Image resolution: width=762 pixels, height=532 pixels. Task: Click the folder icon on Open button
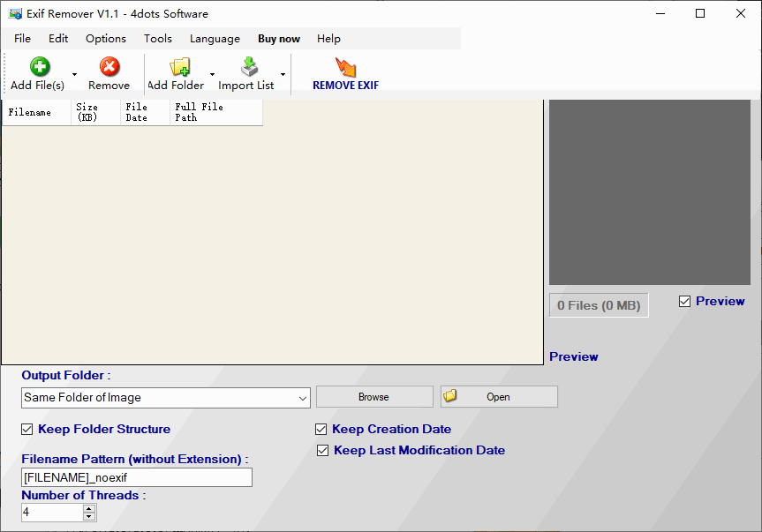450,395
